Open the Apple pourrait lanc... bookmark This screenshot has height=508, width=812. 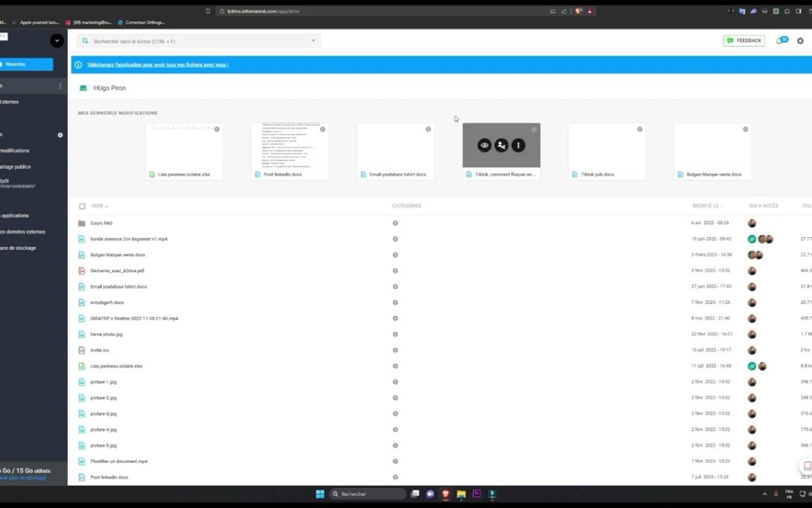(35, 23)
